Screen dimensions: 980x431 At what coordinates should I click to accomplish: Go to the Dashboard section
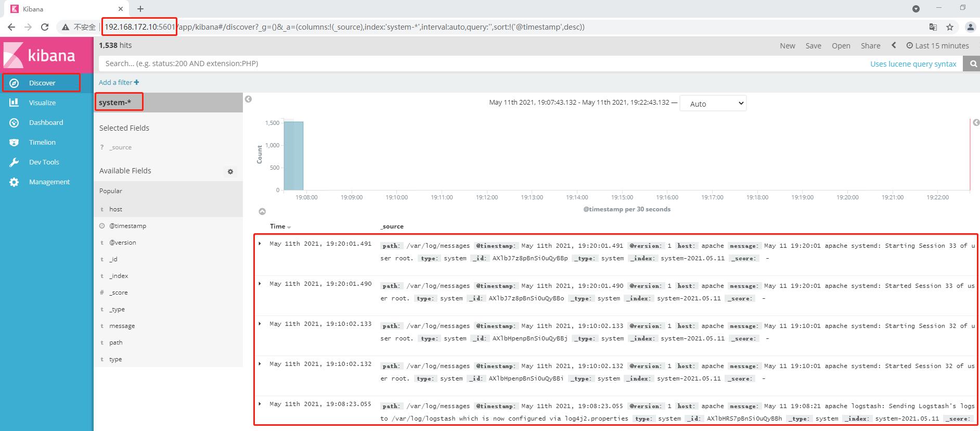(x=46, y=122)
